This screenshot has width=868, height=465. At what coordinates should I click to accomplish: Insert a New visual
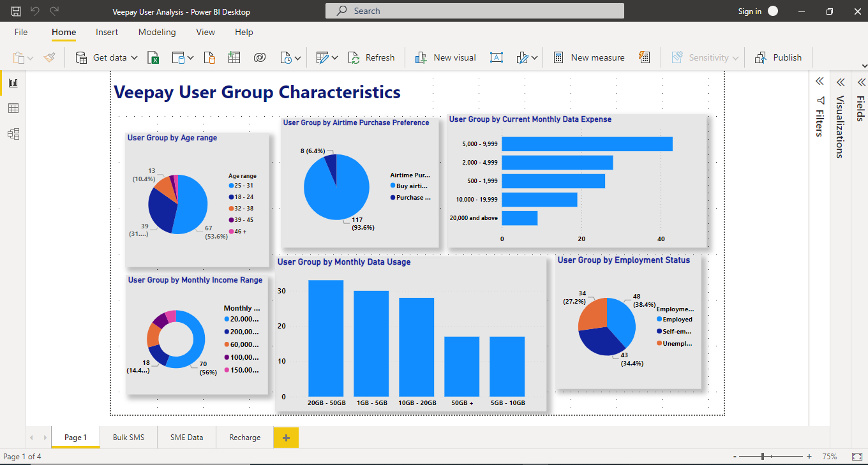pyautogui.click(x=445, y=57)
